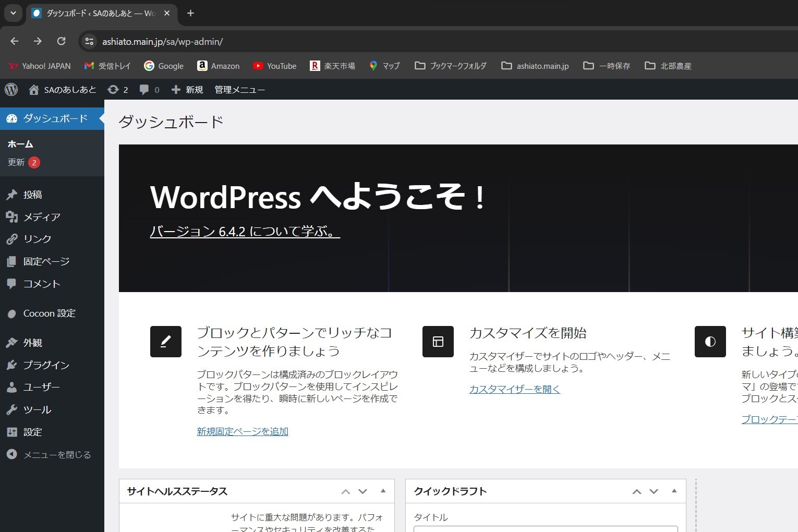Click the WordPress logo in admin bar
798x532 pixels.
tap(11, 89)
